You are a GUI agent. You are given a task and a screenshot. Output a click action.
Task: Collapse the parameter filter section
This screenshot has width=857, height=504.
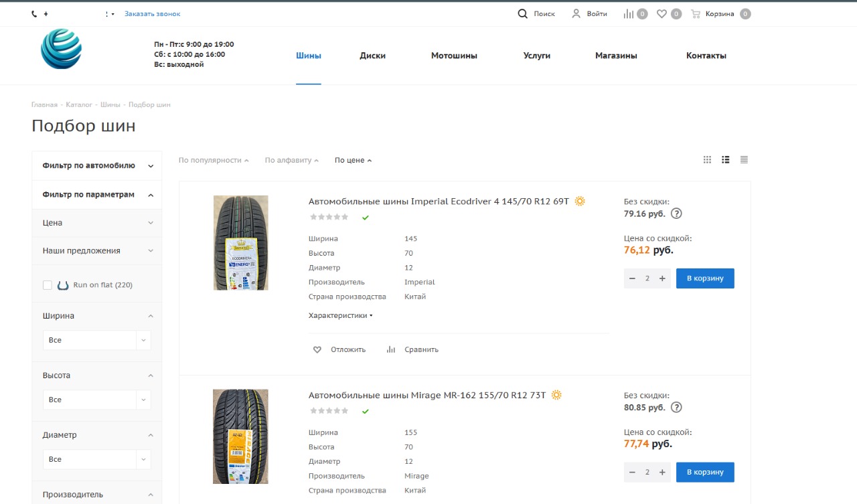click(x=97, y=195)
